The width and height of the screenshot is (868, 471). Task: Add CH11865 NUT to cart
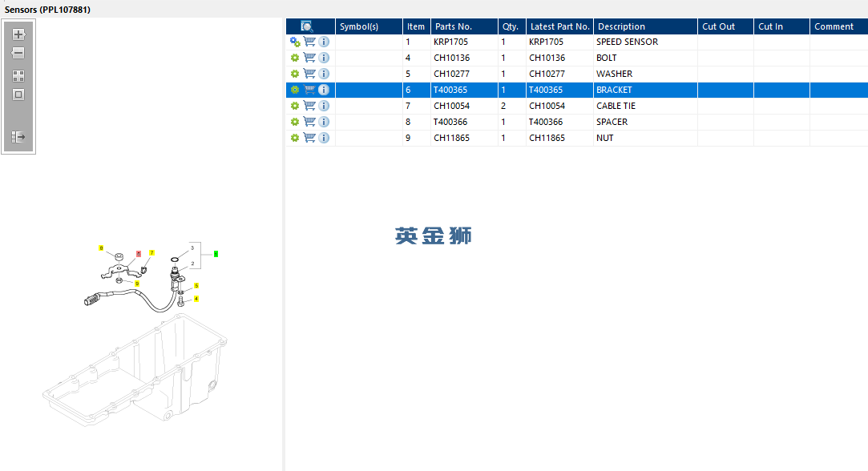click(309, 138)
